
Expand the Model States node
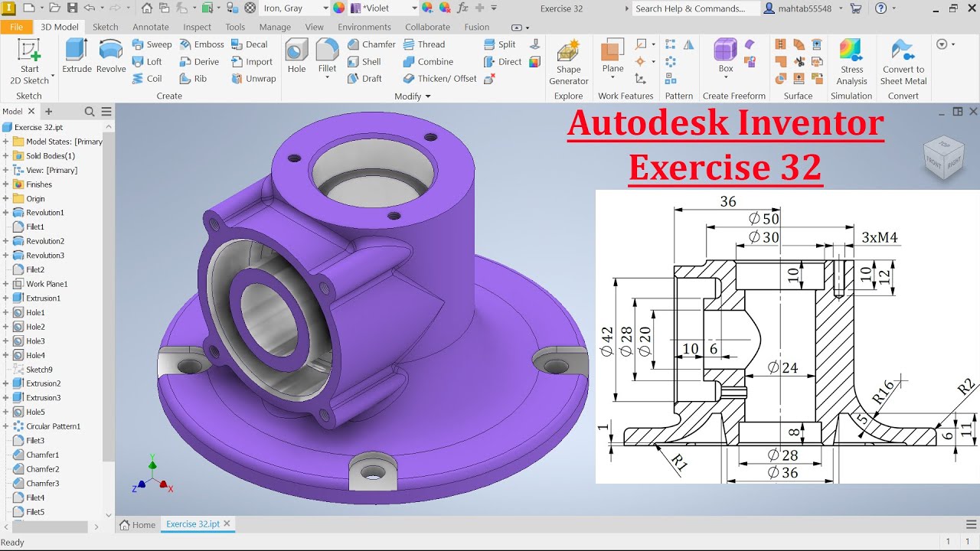pyautogui.click(x=5, y=142)
